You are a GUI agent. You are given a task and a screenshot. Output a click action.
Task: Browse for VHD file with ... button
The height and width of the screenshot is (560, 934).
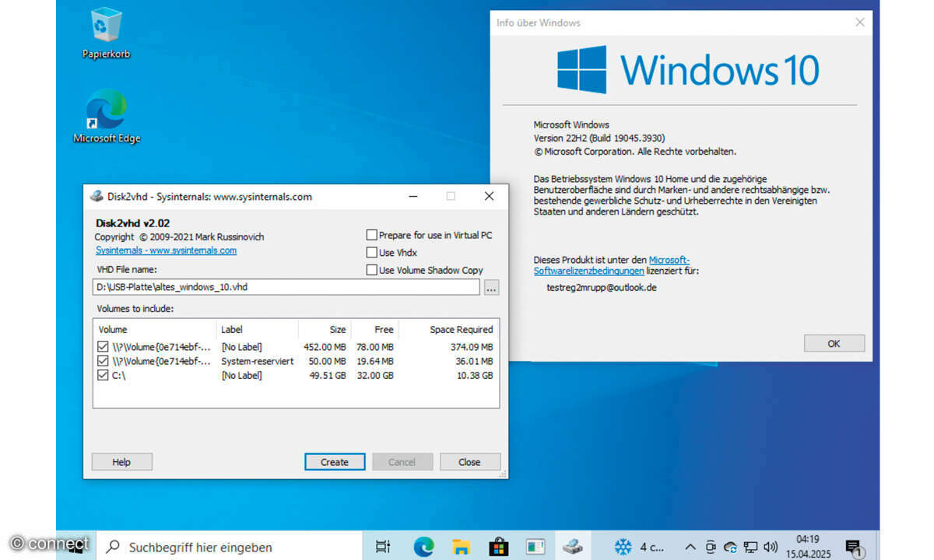click(x=491, y=288)
